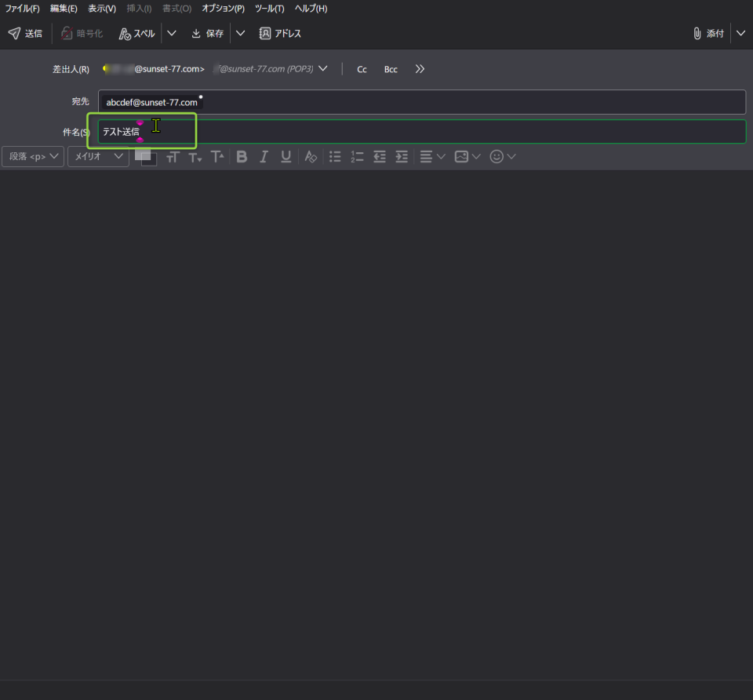753x700 pixels.
Task: Click the Bcc button
Action: [x=391, y=69]
